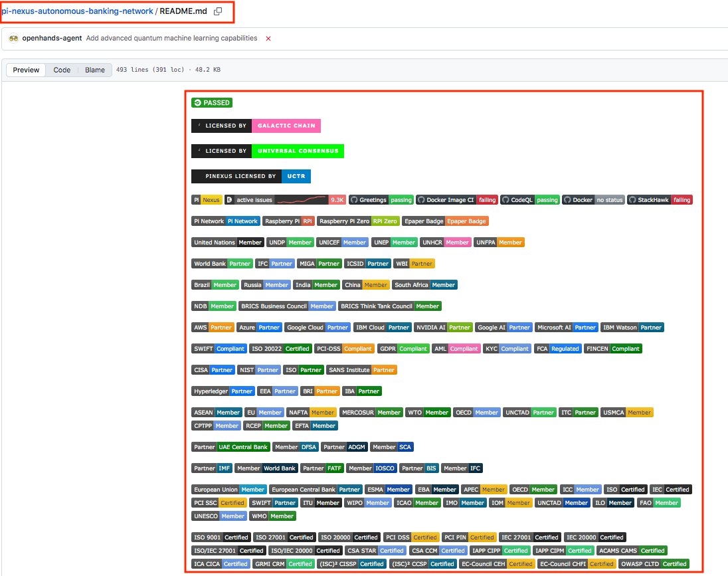Click the Greetings passing workflow badge
Image resolution: width=728 pixels, height=576 pixels.
pyautogui.click(x=381, y=200)
